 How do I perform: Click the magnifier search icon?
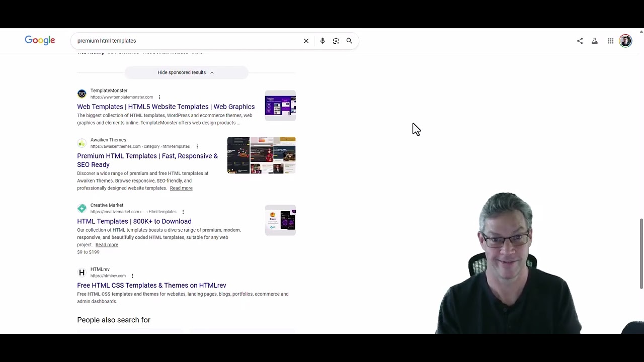[349, 41]
